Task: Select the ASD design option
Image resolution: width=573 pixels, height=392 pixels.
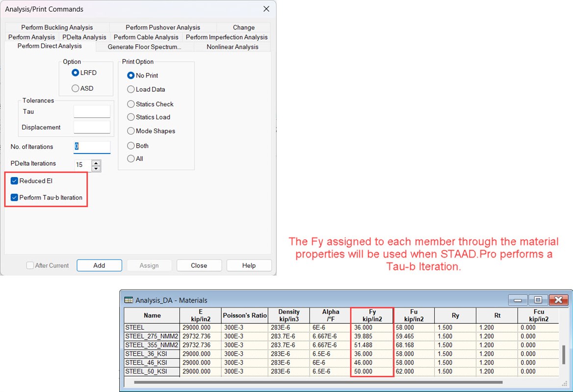Action: [77, 88]
